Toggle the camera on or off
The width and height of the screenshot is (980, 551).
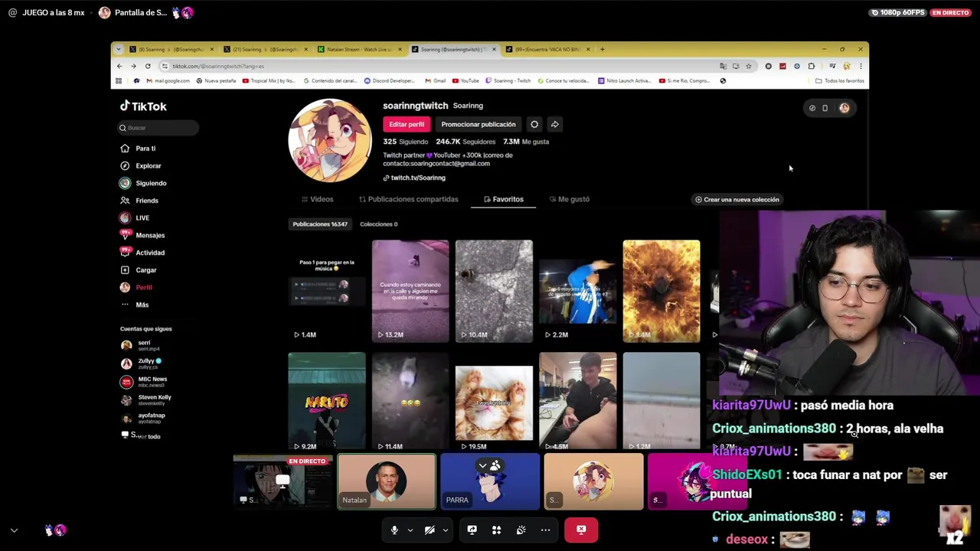pos(430,530)
